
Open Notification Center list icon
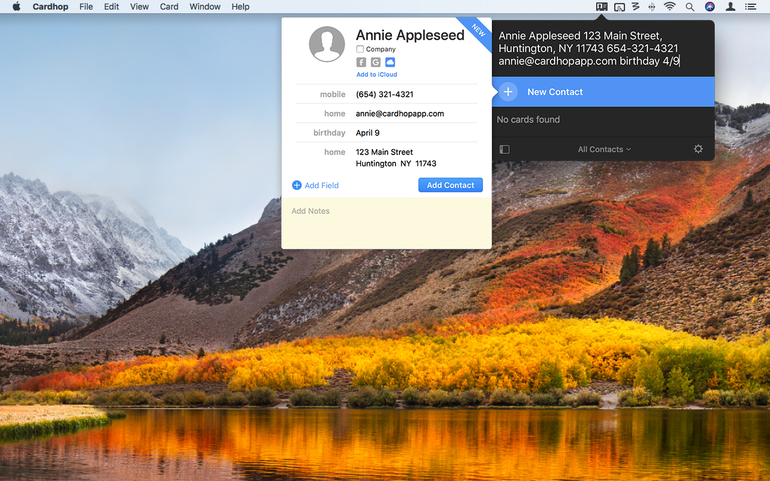pos(750,7)
